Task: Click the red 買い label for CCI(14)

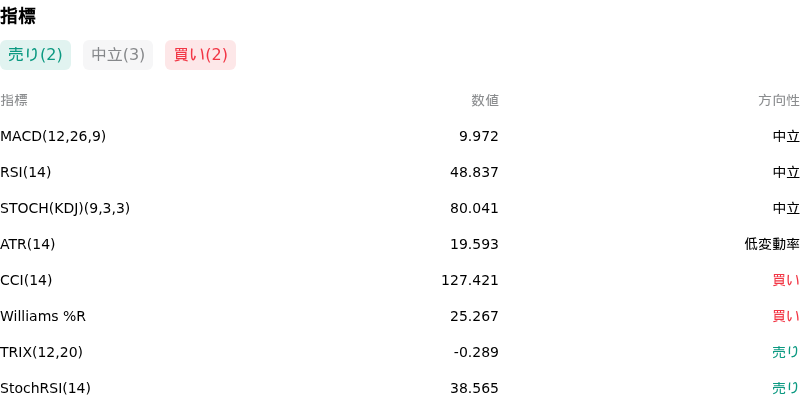Action: [786, 280]
